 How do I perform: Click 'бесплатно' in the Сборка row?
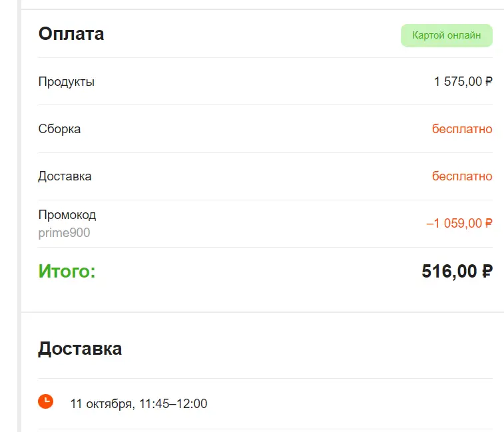tap(462, 129)
